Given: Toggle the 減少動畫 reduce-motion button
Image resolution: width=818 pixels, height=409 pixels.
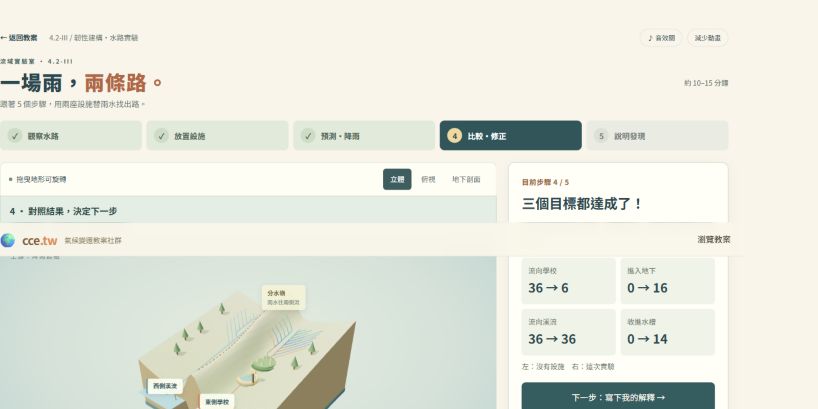Looking at the screenshot, I should 707,38.
